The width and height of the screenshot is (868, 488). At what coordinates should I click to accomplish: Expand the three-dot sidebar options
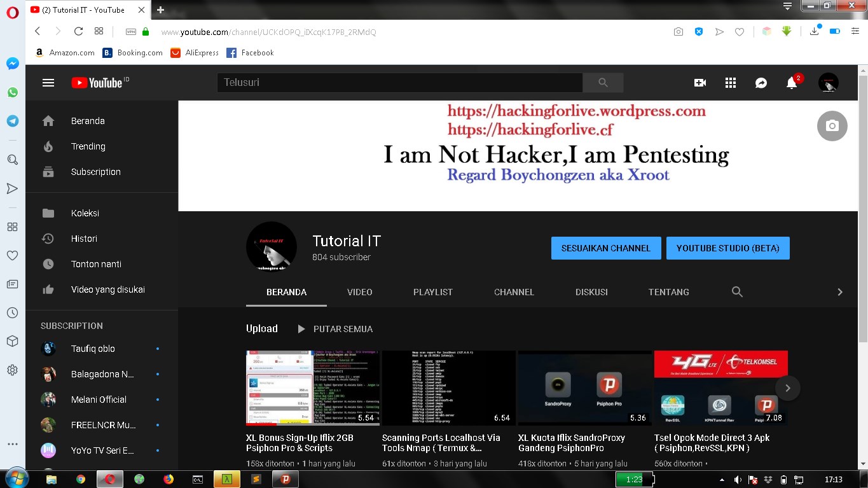point(12,443)
